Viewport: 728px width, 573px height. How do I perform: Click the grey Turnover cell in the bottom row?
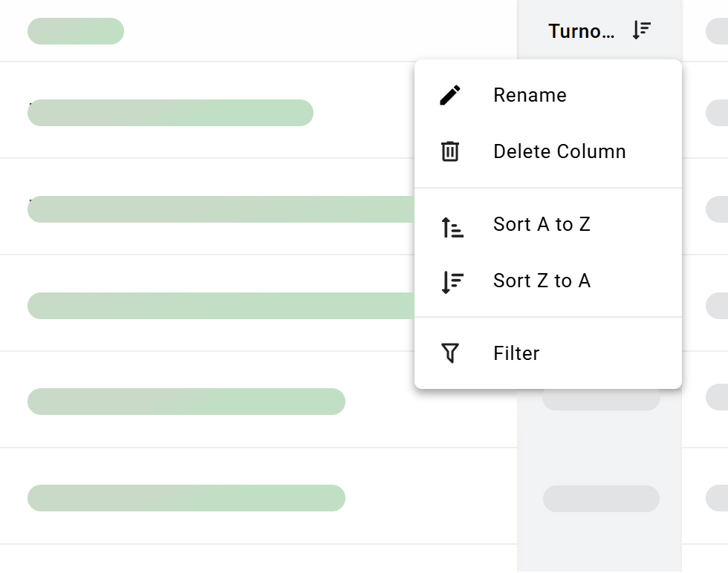pos(601,499)
